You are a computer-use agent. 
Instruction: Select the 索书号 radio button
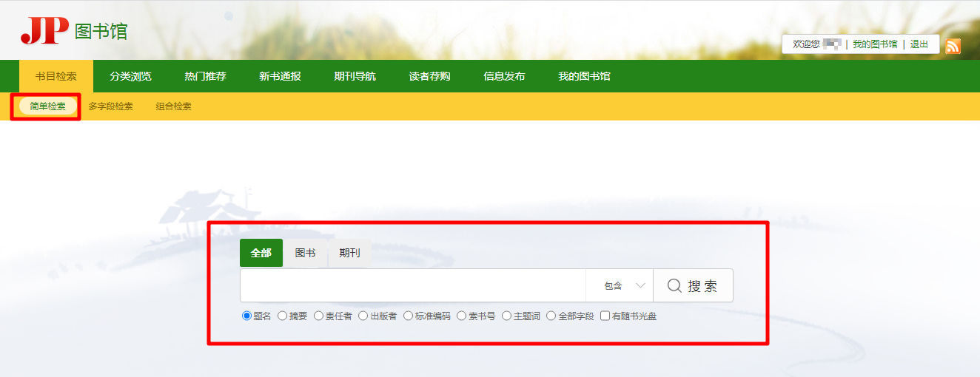pyautogui.click(x=462, y=316)
